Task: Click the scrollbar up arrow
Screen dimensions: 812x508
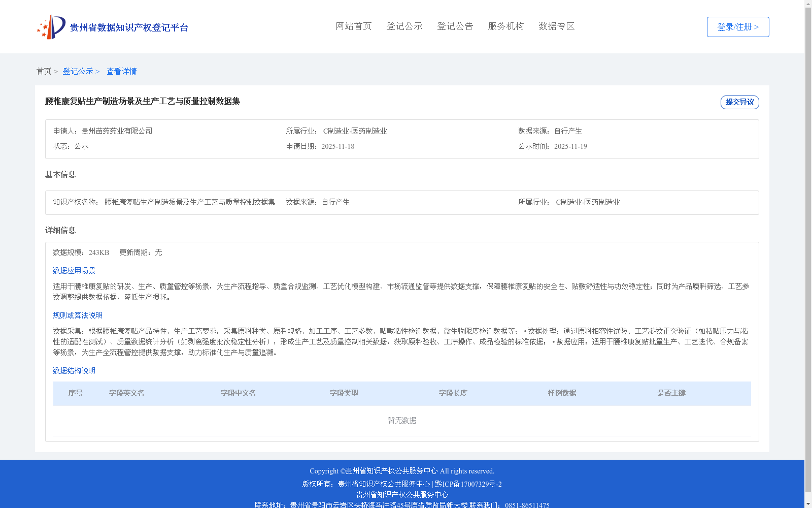Action: (808, 3)
